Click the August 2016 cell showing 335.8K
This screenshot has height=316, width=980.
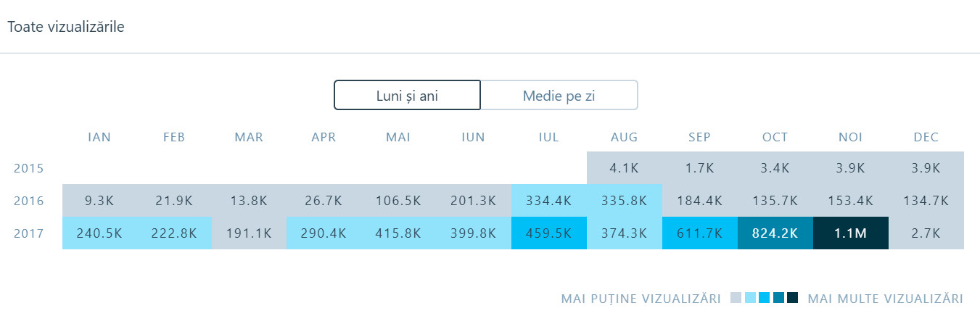(x=625, y=201)
